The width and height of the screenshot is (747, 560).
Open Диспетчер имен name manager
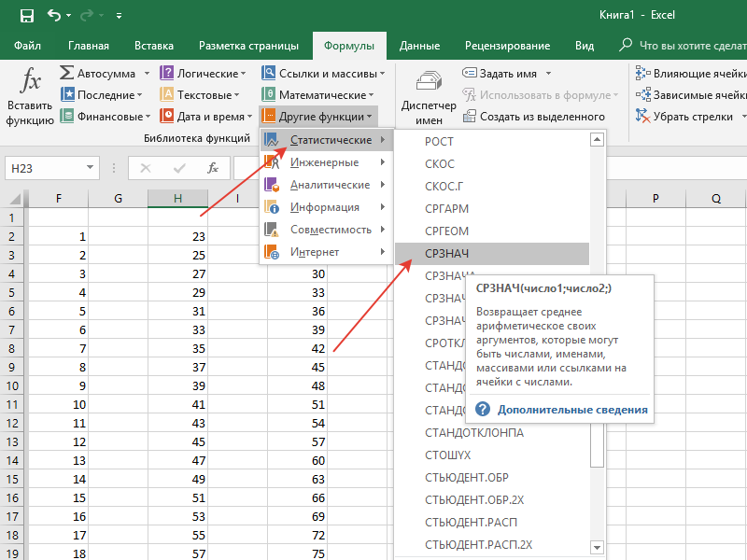tap(429, 97)
